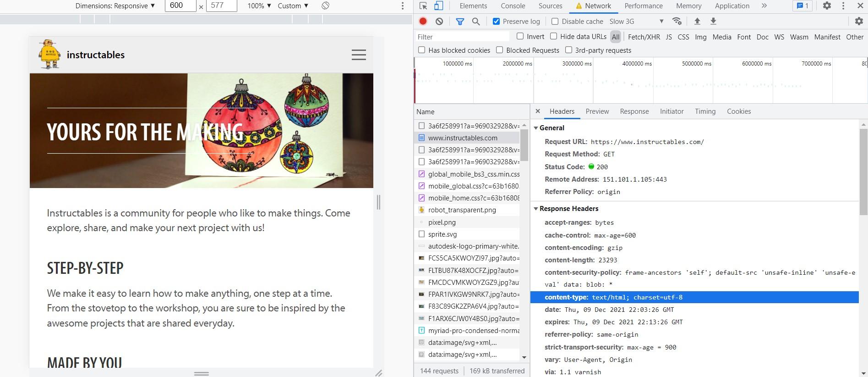Screen dimensions: 868x377
Task: Open the Custom throttle dropdown in device toolbar
Action: [x=293, y=6]
